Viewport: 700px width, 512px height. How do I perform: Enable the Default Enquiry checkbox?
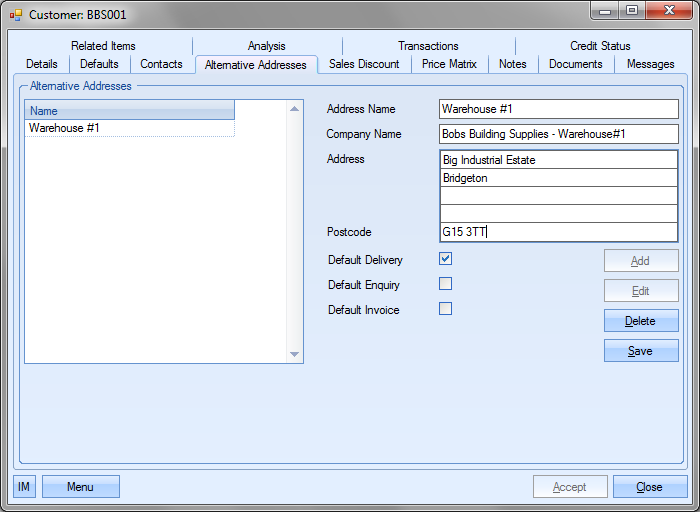pos(446,284)
